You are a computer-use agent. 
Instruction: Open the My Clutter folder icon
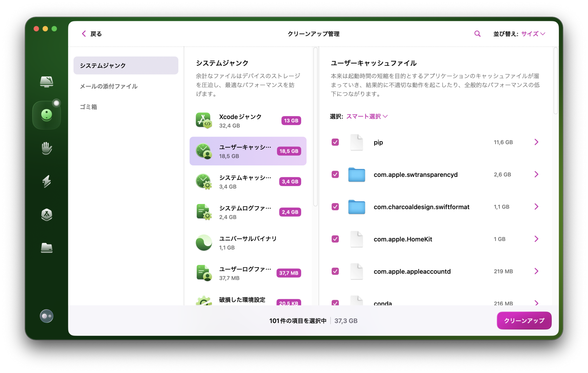pos(47,248)
